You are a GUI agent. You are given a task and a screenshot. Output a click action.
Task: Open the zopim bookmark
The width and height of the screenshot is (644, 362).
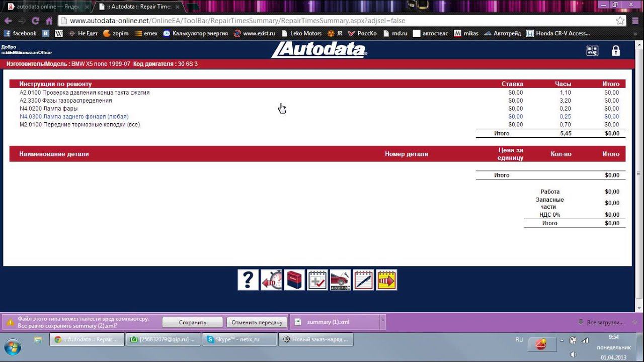[x=116, y=34]
